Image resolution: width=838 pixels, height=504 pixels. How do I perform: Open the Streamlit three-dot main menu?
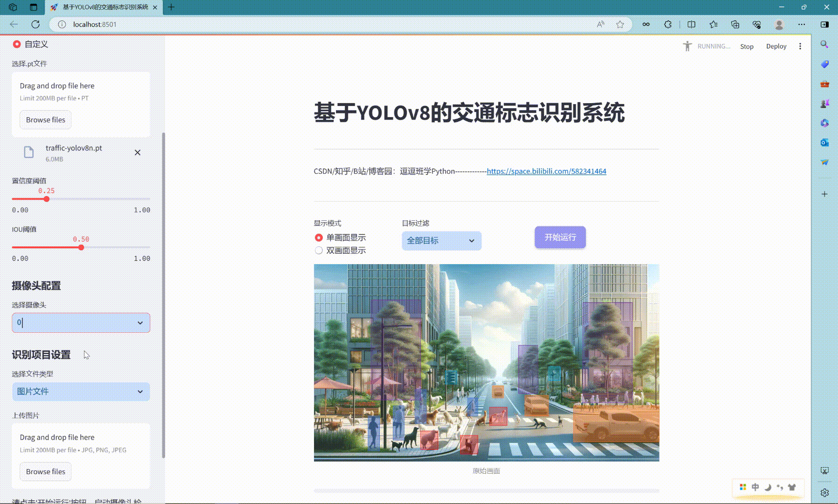coord(800,46)
